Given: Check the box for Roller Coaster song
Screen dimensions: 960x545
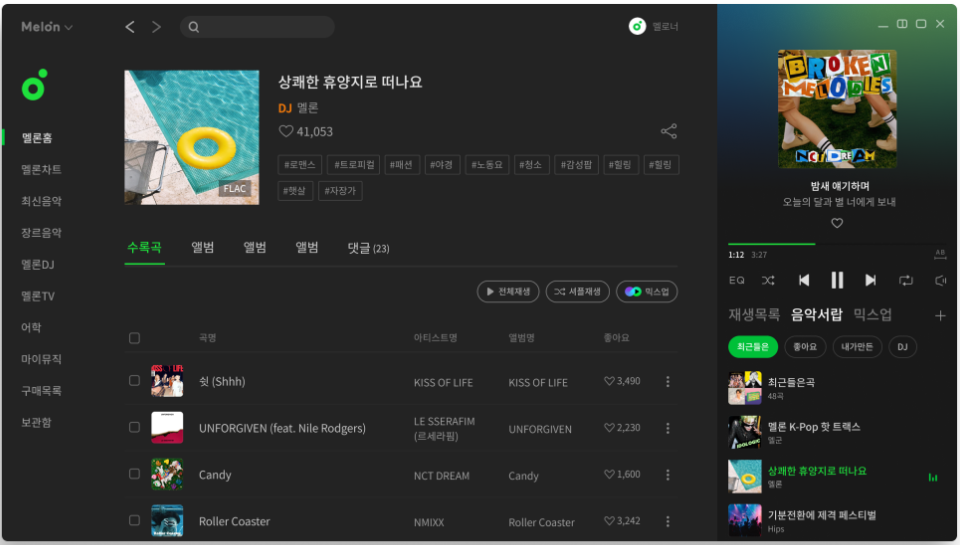Looking at the screenshot, I should tap(135, 521).
